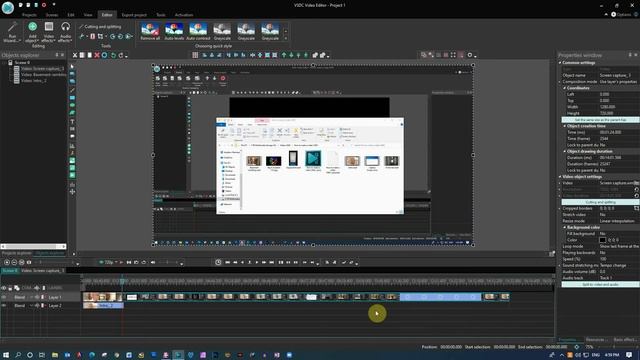This screenshot has height=360, width=640.
Task: Toggle Layer 1 visibility eye
Action: (x=4, y=297)
